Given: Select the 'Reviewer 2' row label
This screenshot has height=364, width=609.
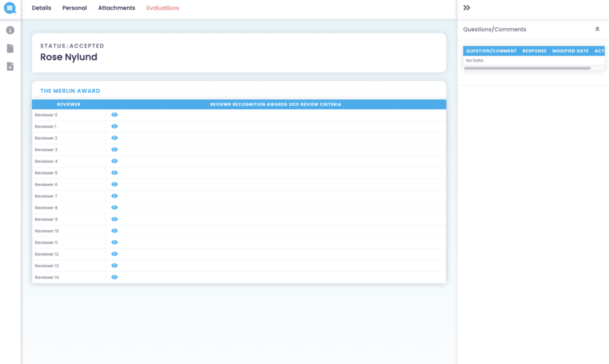Looking at the screenshot, I should (x=46, y=139).
